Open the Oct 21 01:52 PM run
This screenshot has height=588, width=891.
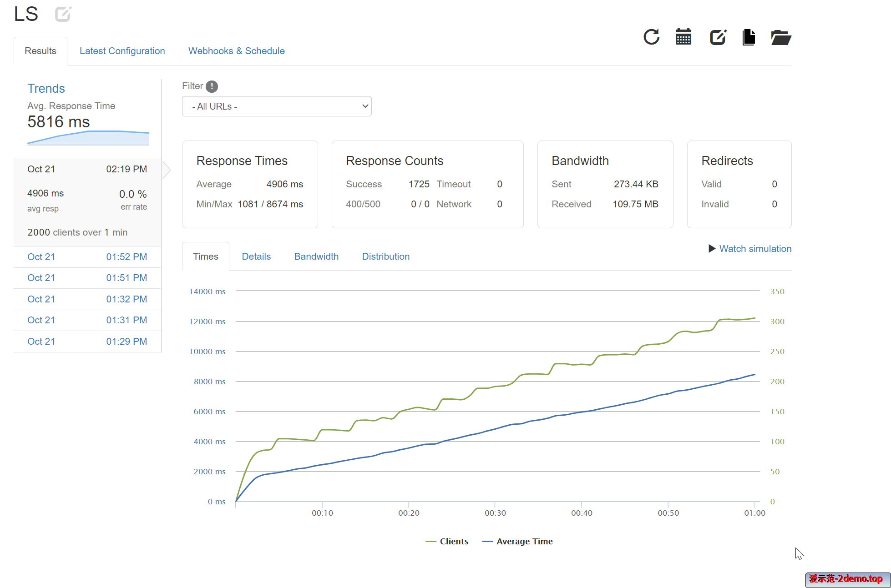87,257
